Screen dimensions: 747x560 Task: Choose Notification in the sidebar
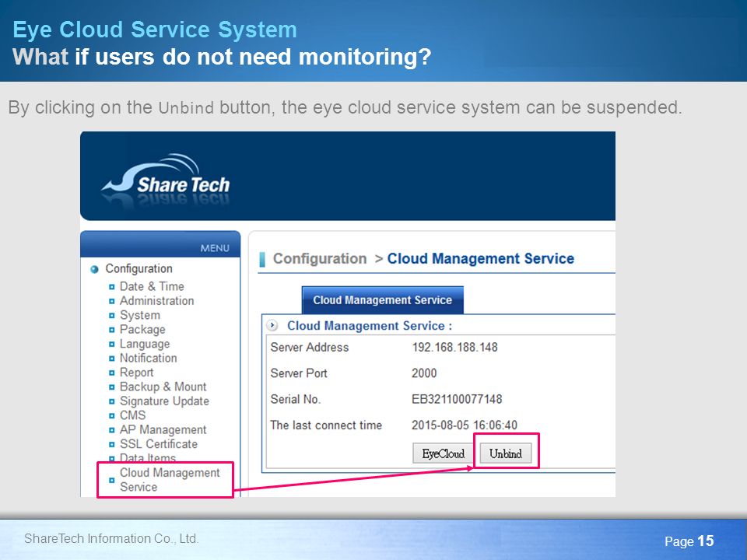148,358
